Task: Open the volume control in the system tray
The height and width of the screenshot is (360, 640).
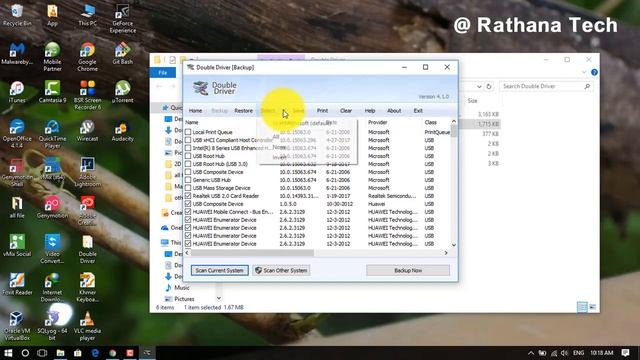Action: [564, 353]
